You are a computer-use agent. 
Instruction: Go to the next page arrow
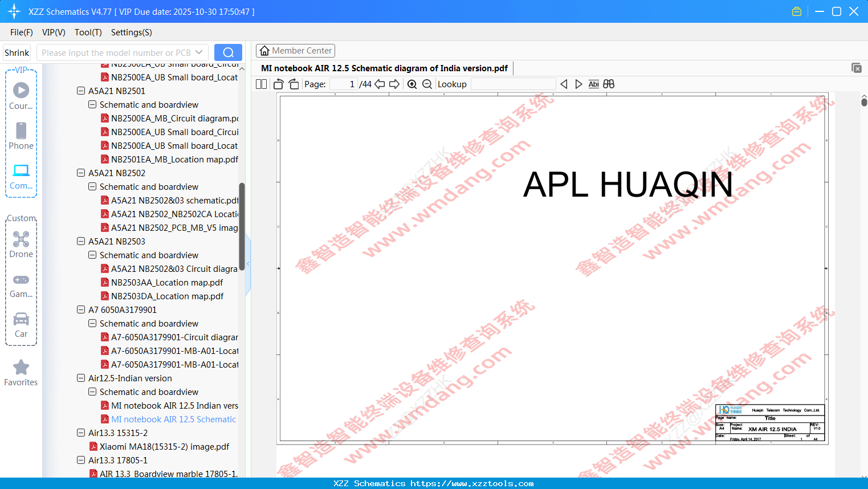[394, 84]
